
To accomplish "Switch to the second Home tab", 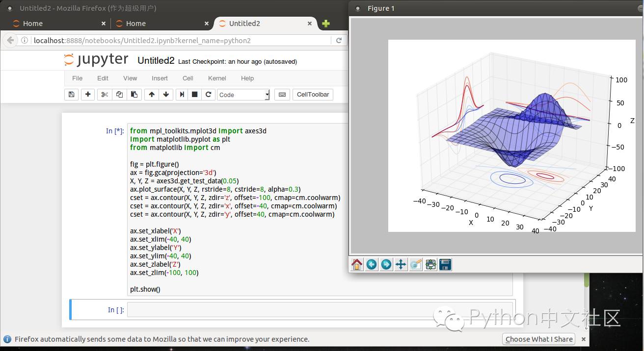I will 162,24.
